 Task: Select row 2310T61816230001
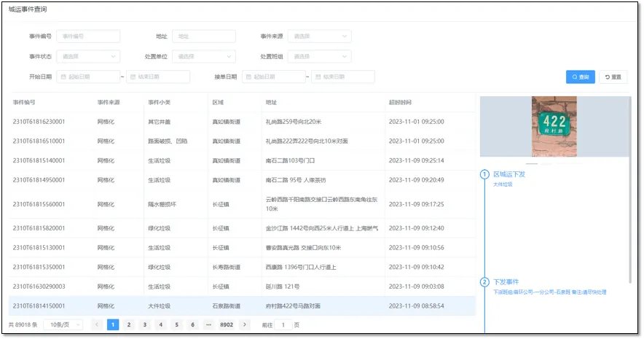(242, 122)
